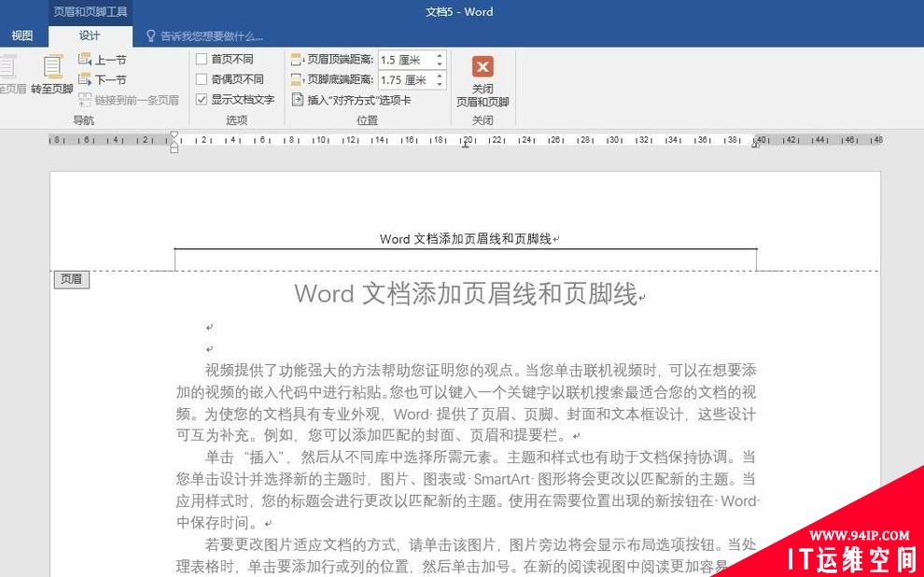Viewport: 924px width, 577px height.
Task: Click header top distance (页眉顶端距离) icon
Action: tap(298, 60)
